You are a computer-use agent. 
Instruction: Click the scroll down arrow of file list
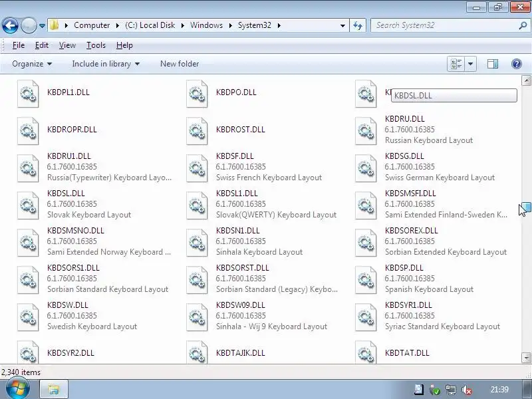pos(526,358)
